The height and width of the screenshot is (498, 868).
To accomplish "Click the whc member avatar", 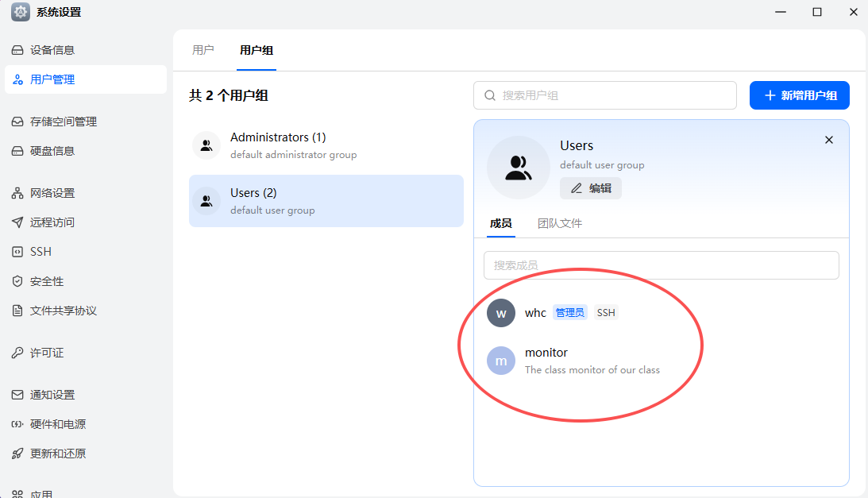I will [501, 313].
